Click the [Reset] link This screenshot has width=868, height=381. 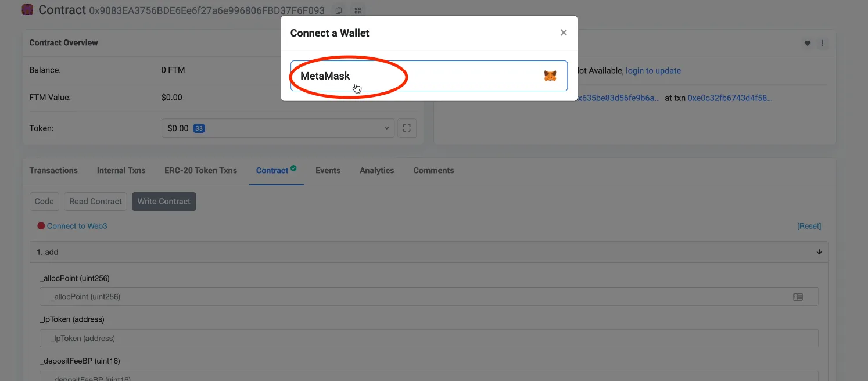809,226
